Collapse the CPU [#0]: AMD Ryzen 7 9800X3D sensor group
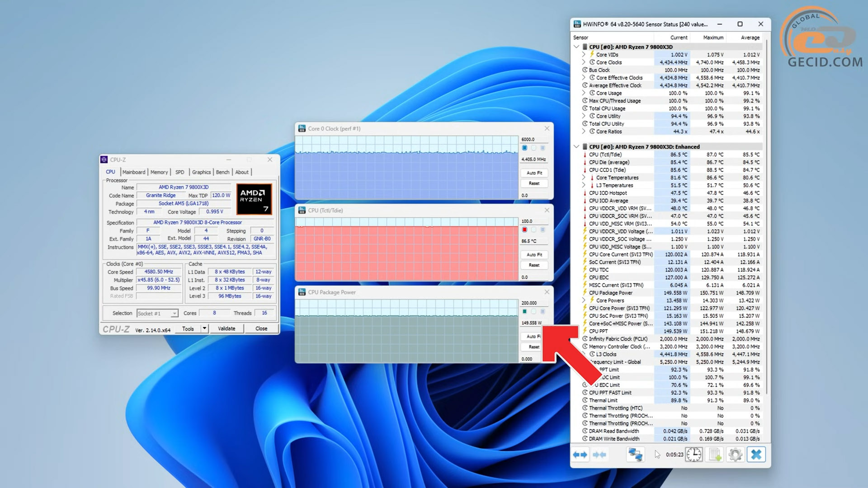868x488 pixels. click(576, 47)
